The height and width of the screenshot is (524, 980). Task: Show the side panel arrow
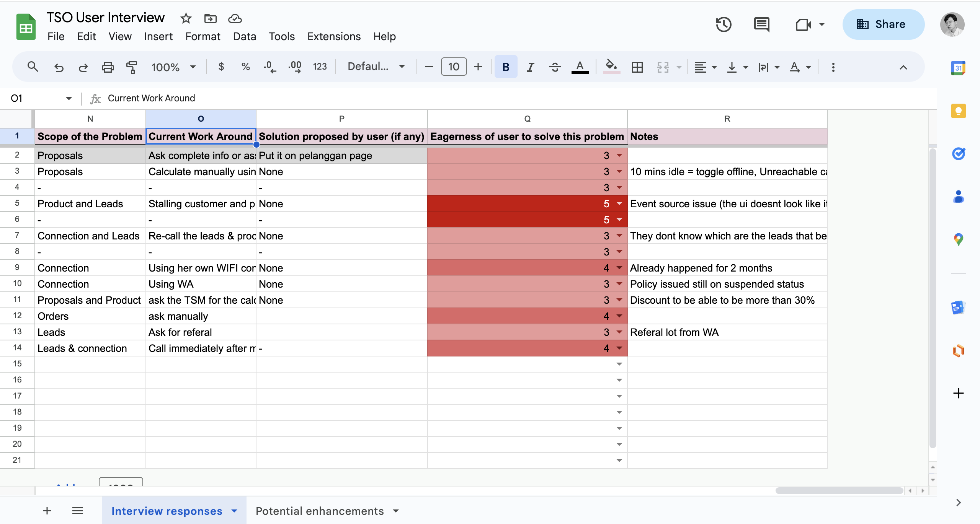958,503
